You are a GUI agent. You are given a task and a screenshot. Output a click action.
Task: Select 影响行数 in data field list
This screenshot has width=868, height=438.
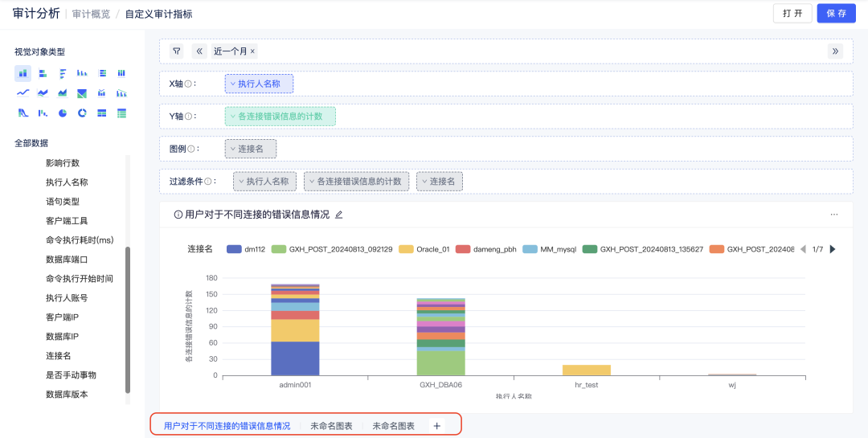click(63, 163)
